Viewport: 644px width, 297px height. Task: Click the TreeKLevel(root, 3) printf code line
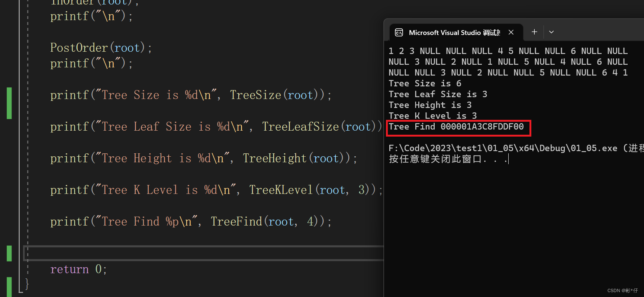[x=216, y=190]
